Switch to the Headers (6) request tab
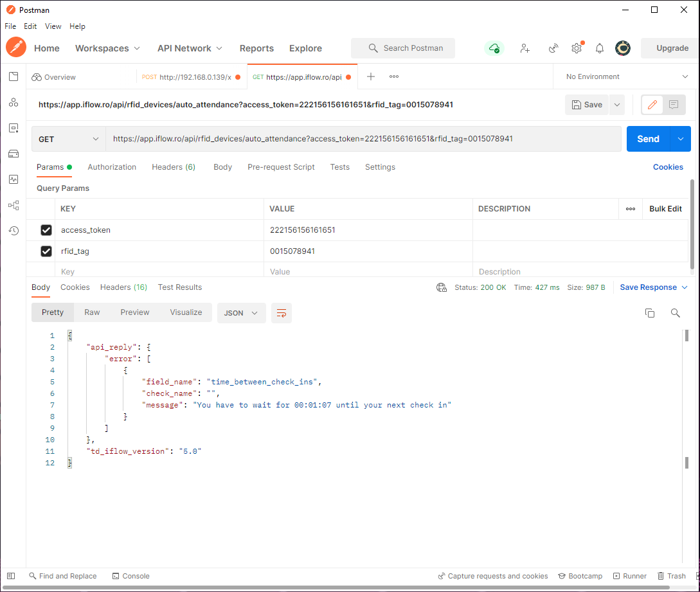 [174, 167]
